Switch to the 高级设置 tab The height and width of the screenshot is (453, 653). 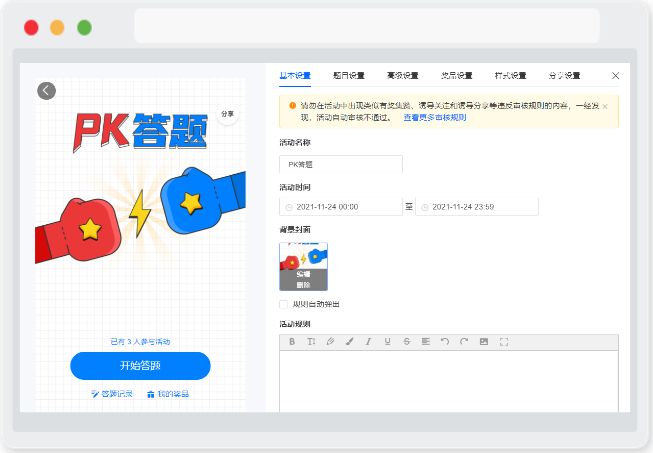pos(403,76)
